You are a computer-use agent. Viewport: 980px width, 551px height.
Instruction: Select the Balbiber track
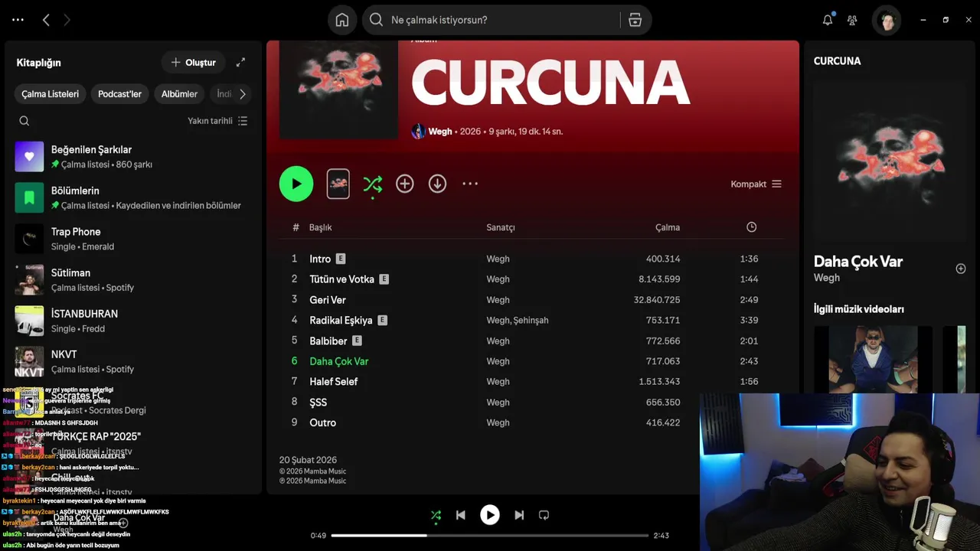pyautogui.click(x=328, y=341)
